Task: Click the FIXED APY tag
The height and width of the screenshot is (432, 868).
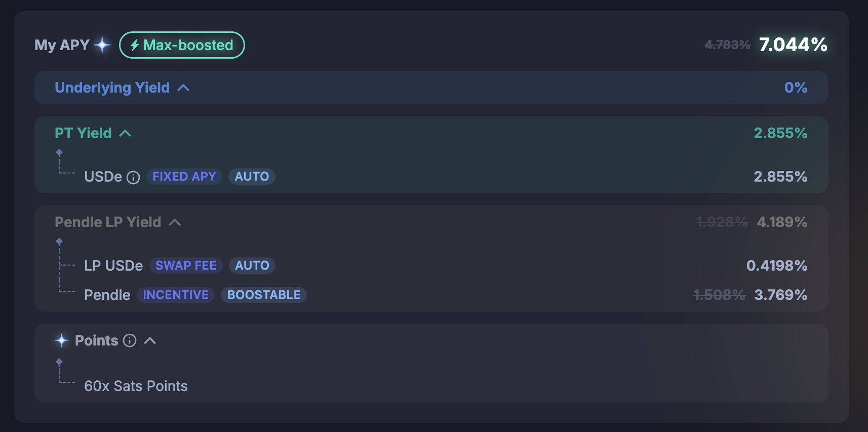Action: pyautogui.click(x=184, y=177)
